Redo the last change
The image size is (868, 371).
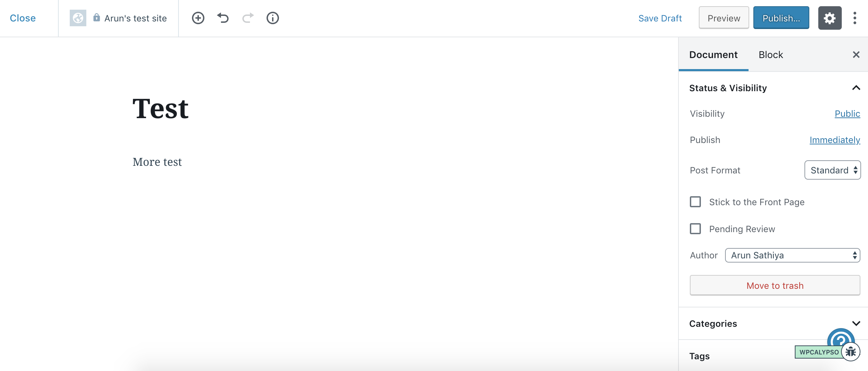(248, 18)
